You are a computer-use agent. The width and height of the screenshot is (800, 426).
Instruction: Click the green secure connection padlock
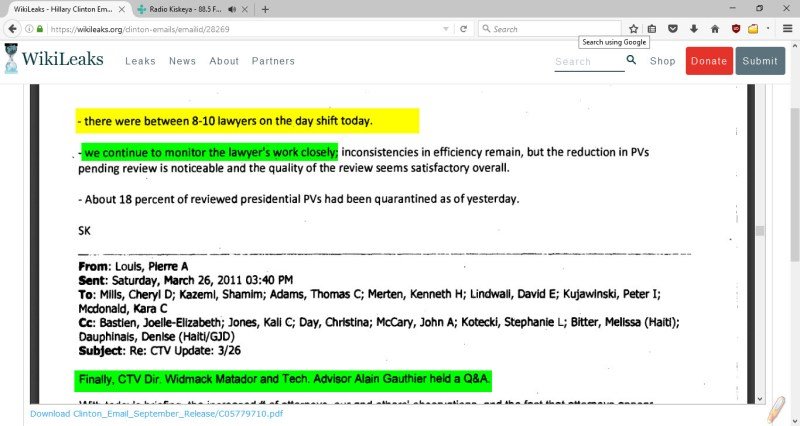(x=40, y=29)
